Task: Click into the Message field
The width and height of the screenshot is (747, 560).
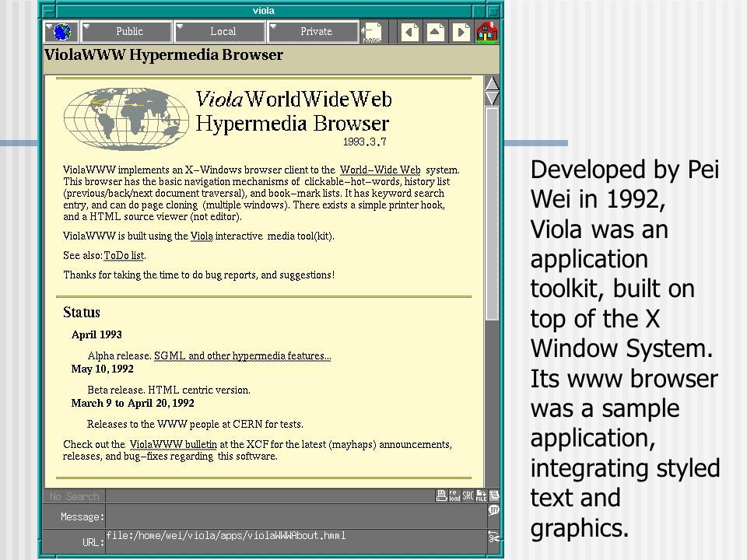Action: coord(296,516)
